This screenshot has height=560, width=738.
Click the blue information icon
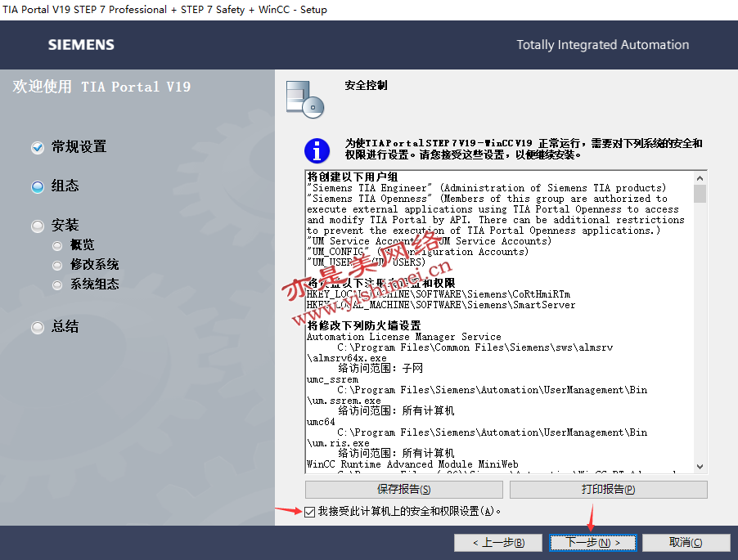tap(317, 150)
